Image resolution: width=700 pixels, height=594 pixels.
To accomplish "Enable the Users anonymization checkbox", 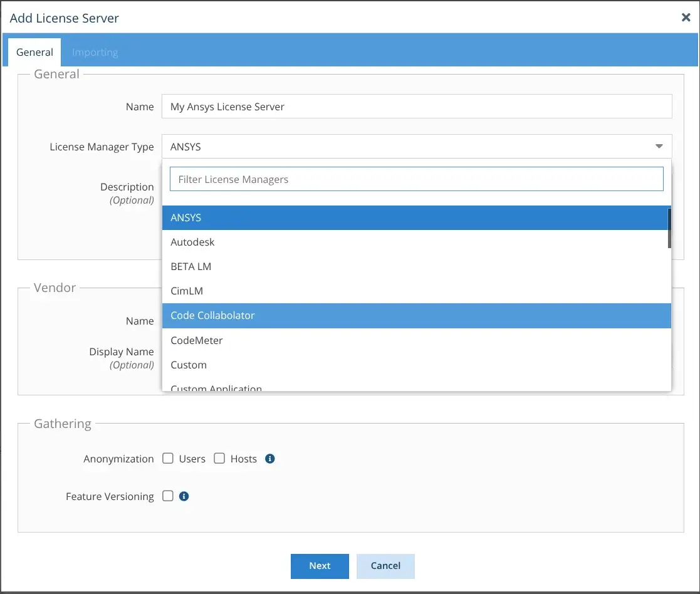I will 167,458.
